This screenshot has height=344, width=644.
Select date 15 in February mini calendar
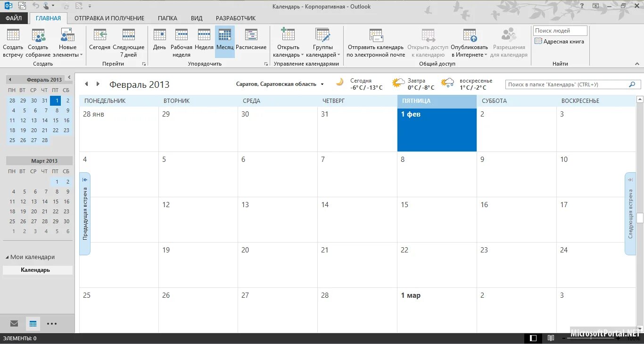pyautogui.click(x=56, y=120)
